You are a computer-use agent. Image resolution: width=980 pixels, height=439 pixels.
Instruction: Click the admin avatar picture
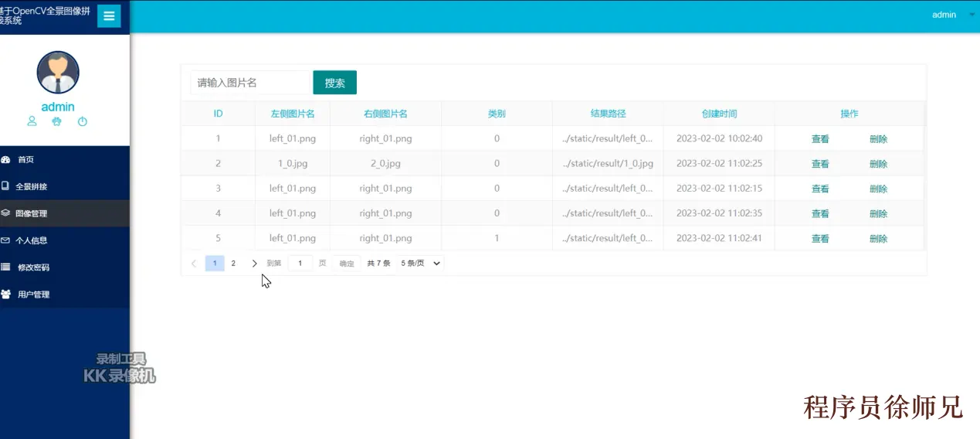[x=58, y=73]
